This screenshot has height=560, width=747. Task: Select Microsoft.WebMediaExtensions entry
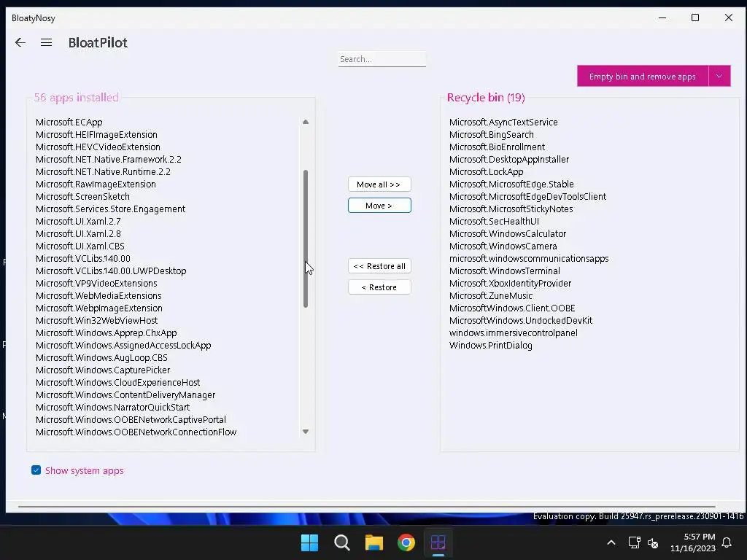pyautogui.click(x=98, y=295)
